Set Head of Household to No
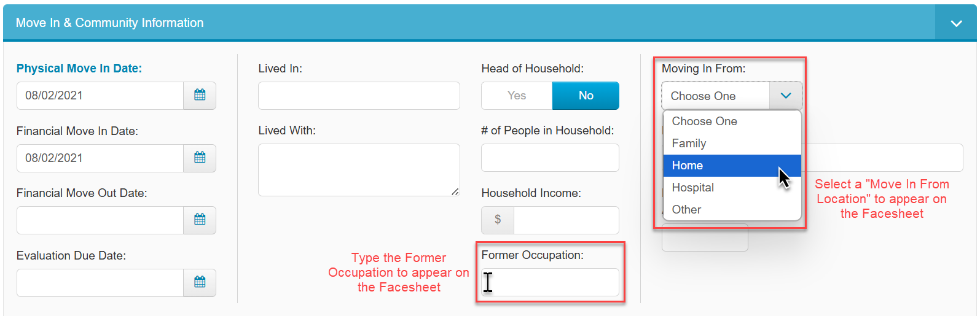This screenshot has height=316, width=980. [x=586, y=96]
